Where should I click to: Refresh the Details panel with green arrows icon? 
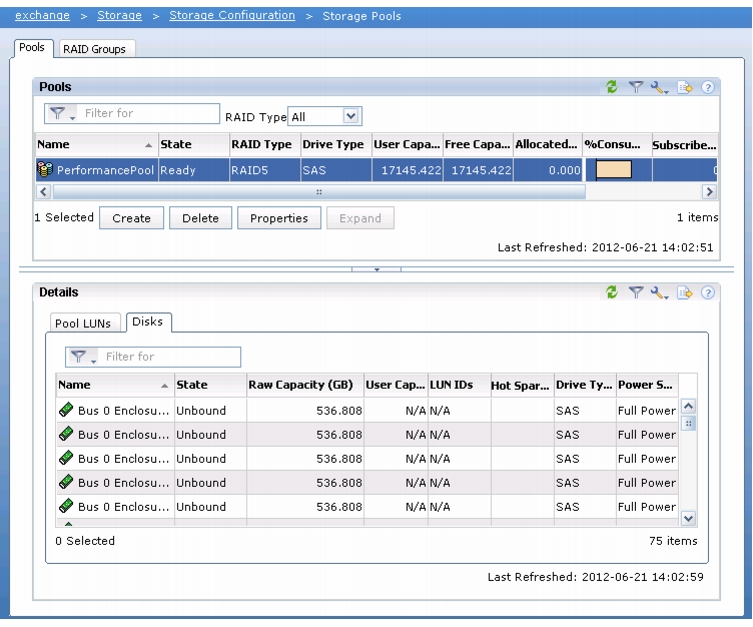(x=611, y=292)
